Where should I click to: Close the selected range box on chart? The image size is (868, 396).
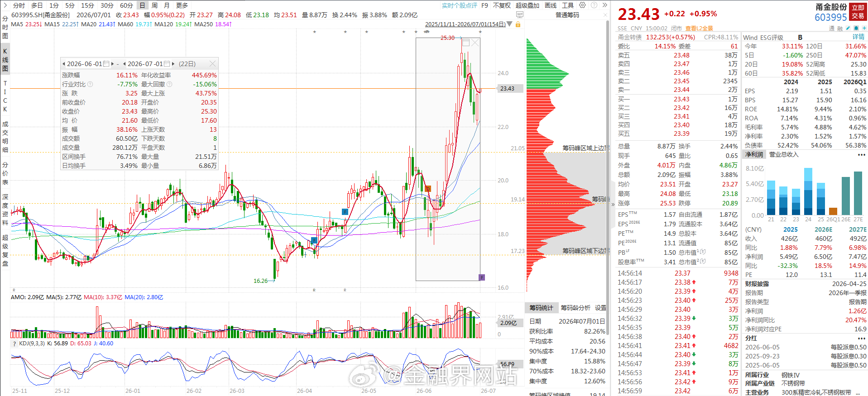point(475,43)
